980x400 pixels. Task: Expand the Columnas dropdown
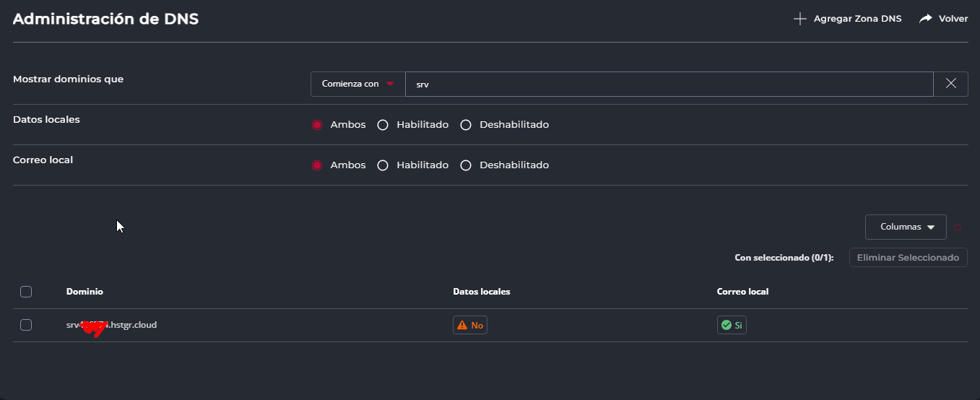[x=906, y=227]
